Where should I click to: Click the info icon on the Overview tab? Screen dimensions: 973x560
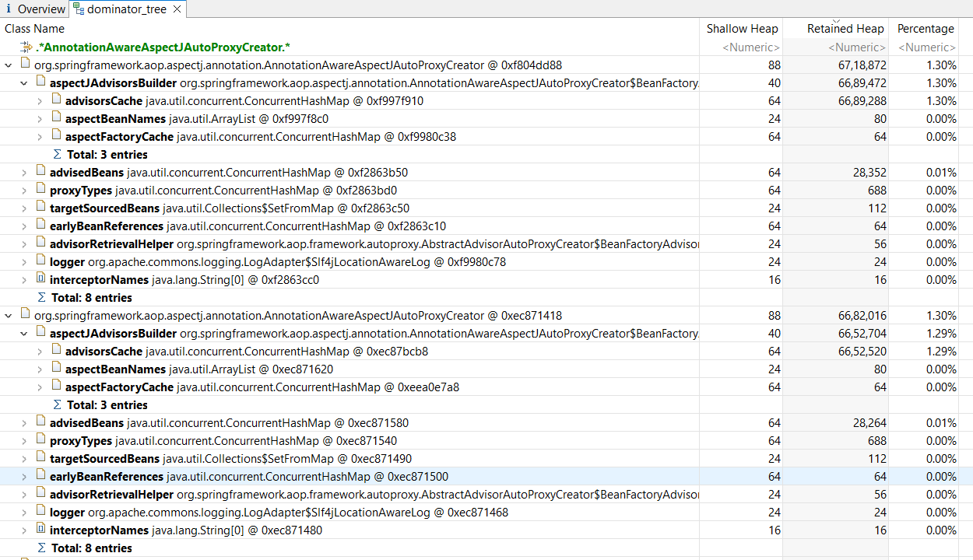pyautogui.click(x=9, y=9)
